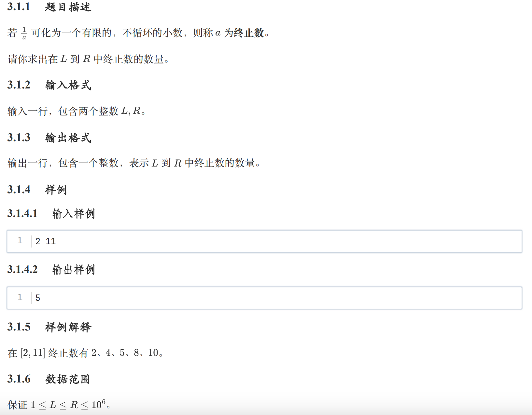Click the output sample value "5"
The height and width of the screenshot is (415, 532).
[x=38, y=298]
